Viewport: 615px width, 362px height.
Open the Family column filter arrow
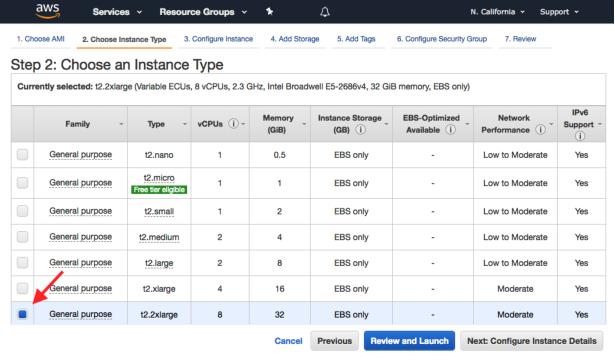[121, 124]
